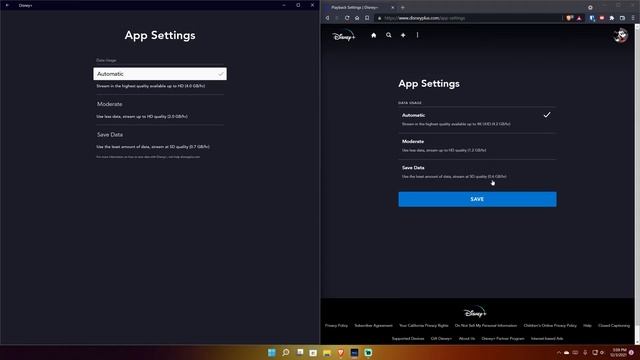Open Children's Online Privacy Policy link

[550, 326]
